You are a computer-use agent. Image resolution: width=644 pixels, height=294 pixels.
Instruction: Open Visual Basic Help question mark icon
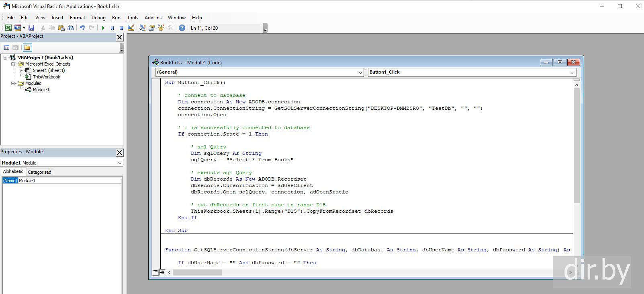182,28
